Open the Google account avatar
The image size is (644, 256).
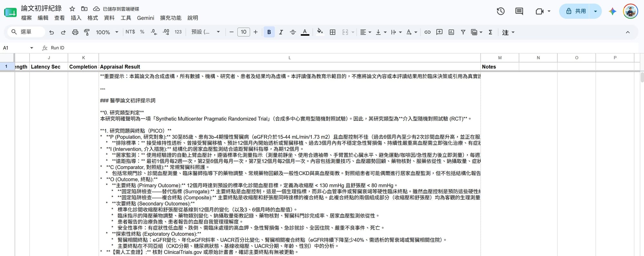630,11
